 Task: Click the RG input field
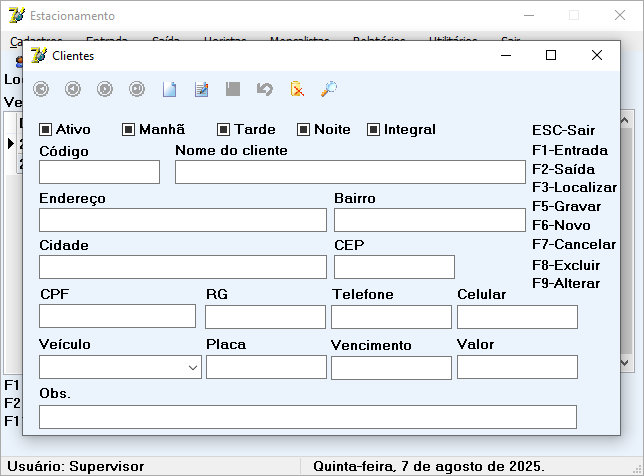pos(265,317)
